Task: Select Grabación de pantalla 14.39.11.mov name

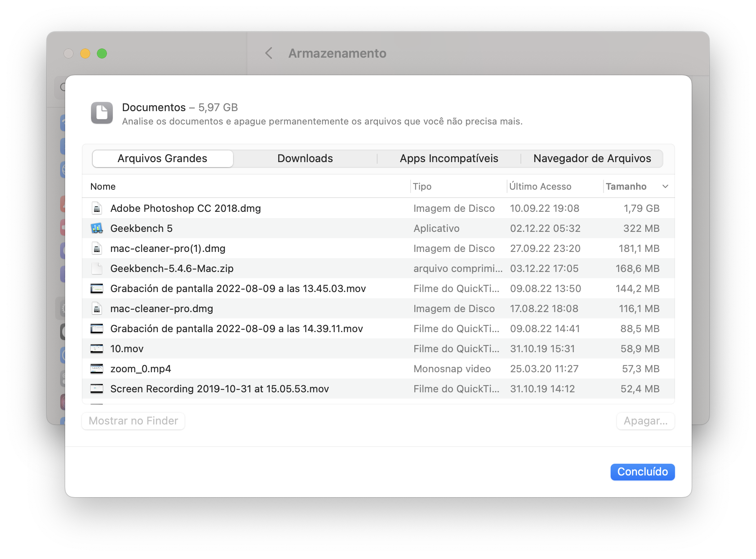Action: pyautogui.click(x=236, y=328)
